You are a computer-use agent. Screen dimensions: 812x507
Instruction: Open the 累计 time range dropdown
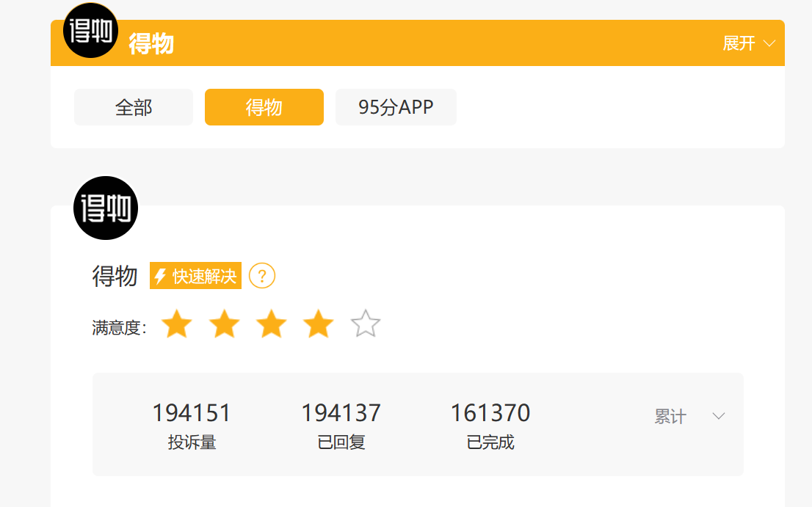pyautogui.click(x=689, y=416)
